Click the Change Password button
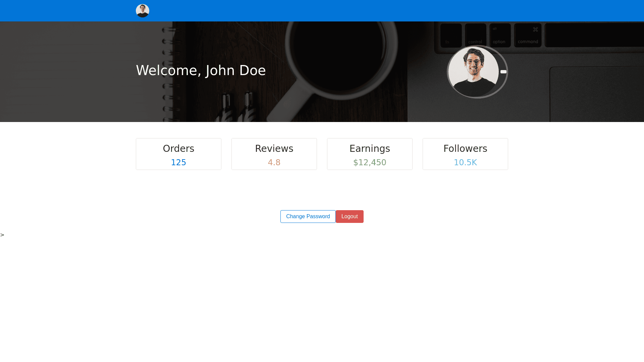The width and height of the screenshot is (644, 362). (308, 217)
